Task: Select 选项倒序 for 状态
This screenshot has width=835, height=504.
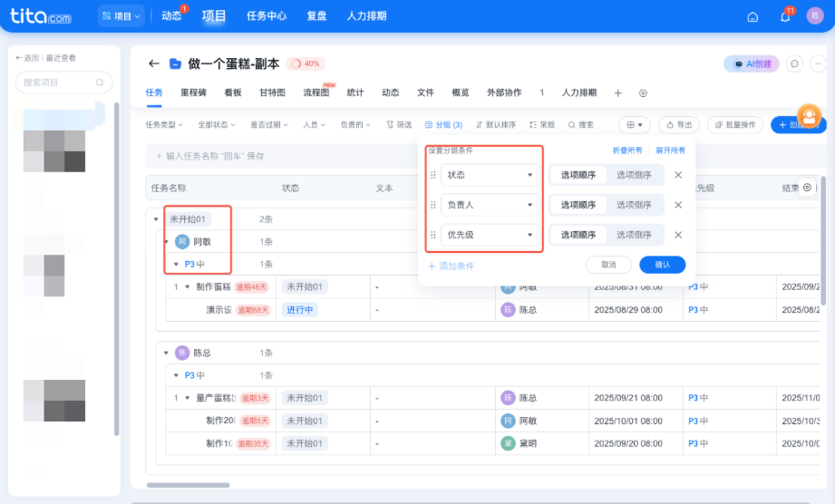Action: point(634,175)
